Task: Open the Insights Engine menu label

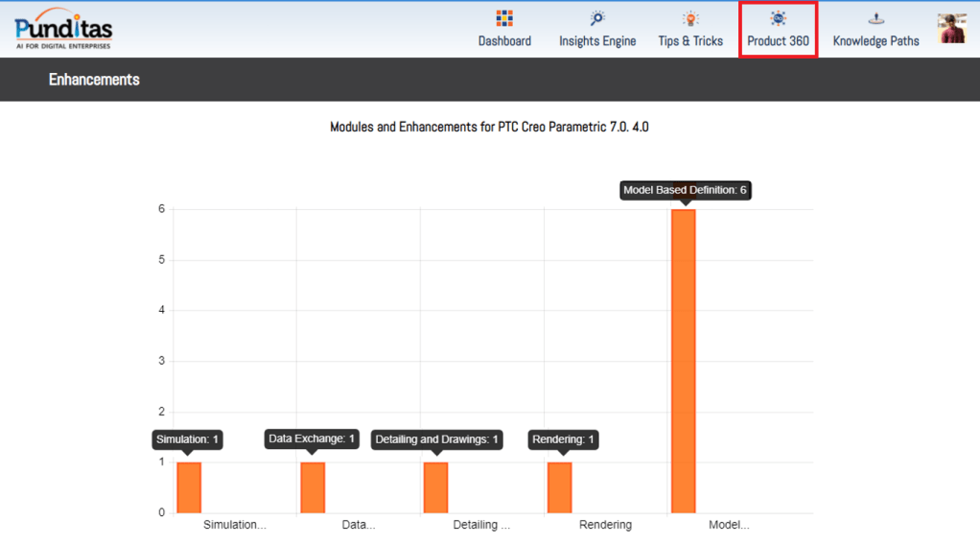Action: [597, 41]
